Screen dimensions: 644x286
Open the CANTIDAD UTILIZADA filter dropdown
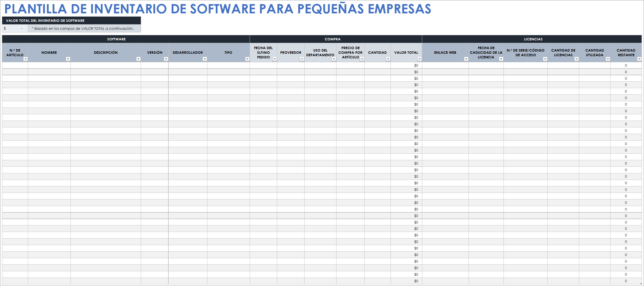point(608,59)
